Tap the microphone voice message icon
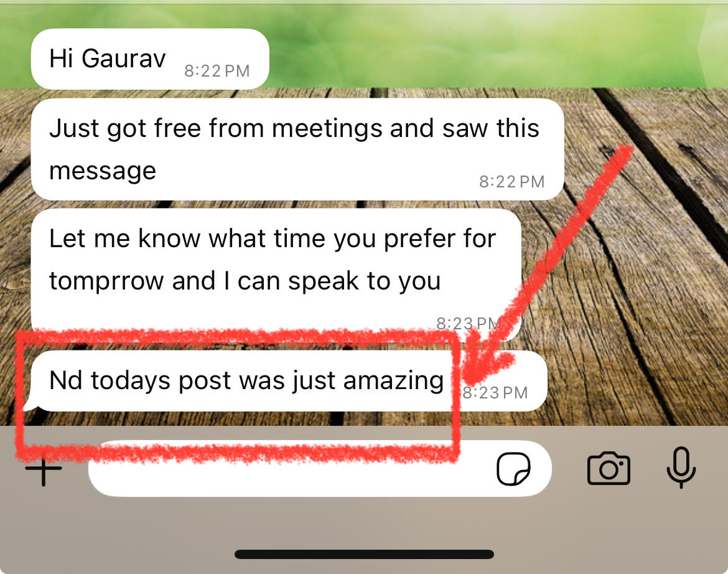 [681, 468]
